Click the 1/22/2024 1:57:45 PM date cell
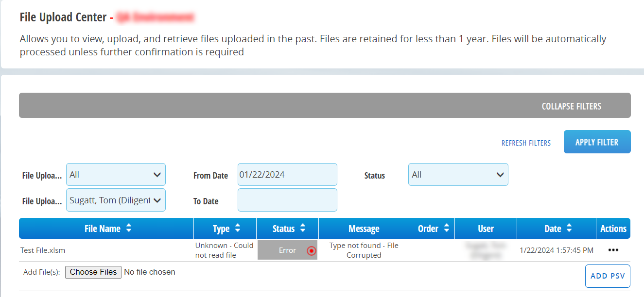This screenshot has height=297, width=644. point(557,250)
